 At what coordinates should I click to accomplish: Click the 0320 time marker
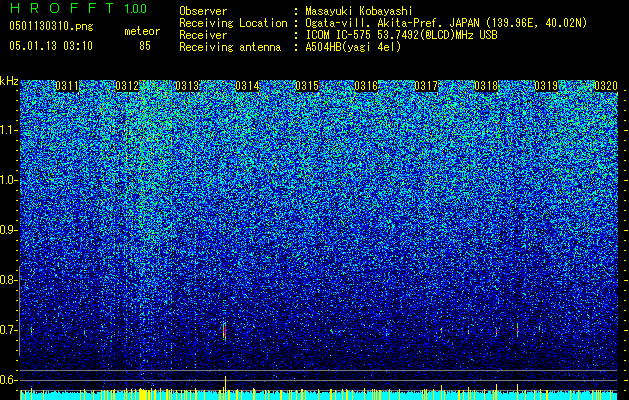click(606, 86)
